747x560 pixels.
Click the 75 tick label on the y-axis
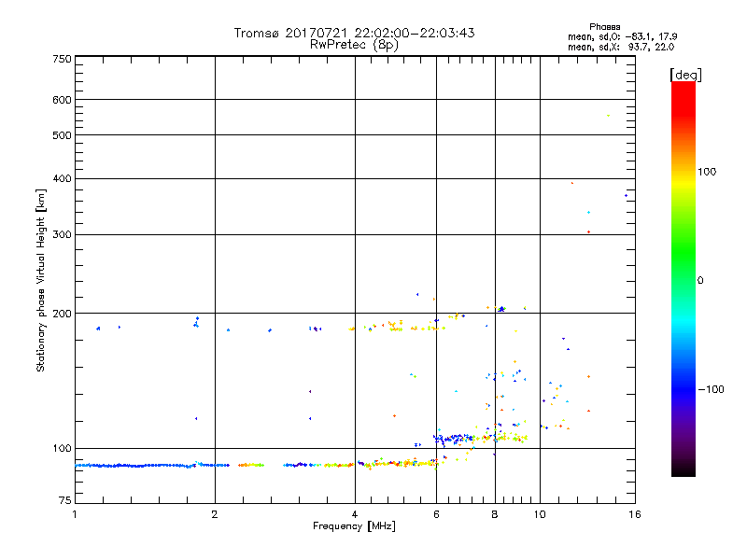[64, 503]
